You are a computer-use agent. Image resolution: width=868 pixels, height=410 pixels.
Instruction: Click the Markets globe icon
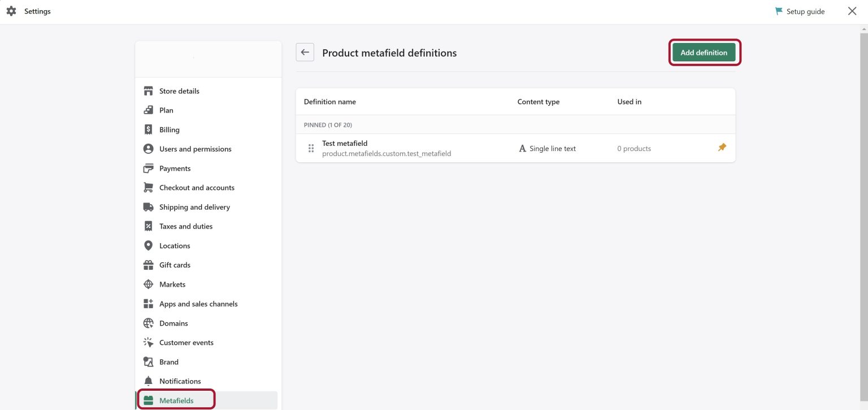(x=148, y=284)
